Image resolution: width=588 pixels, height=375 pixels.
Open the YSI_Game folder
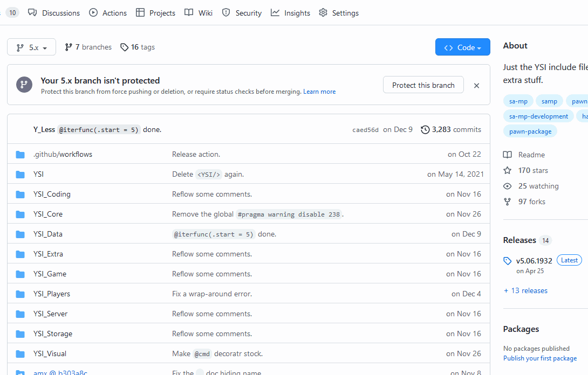click(50, 274)
